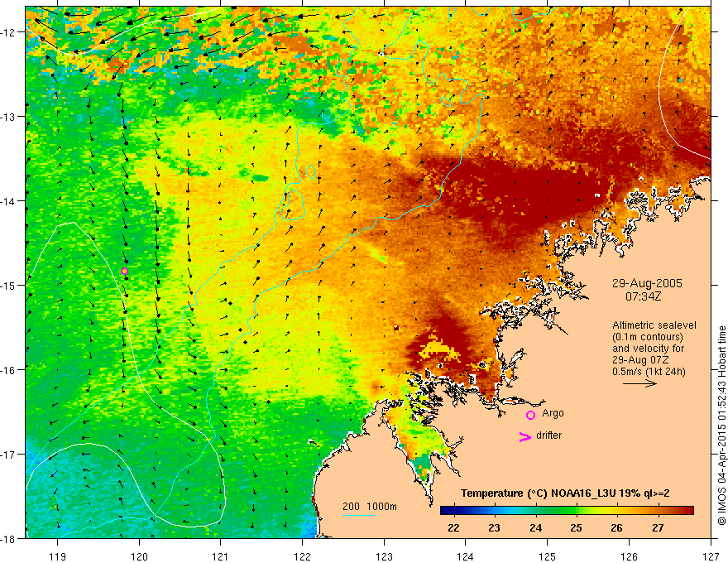
Task: Click the longitude label 119
Action: coord(58,556)
